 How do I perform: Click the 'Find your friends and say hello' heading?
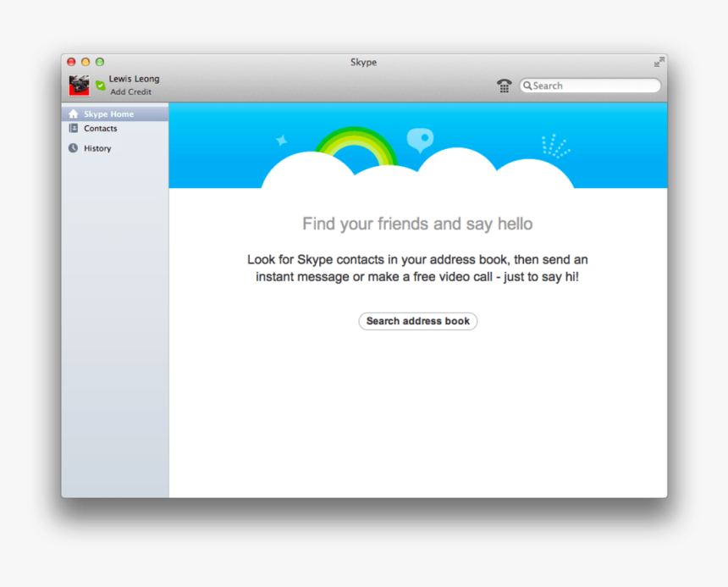coord(417,224)
